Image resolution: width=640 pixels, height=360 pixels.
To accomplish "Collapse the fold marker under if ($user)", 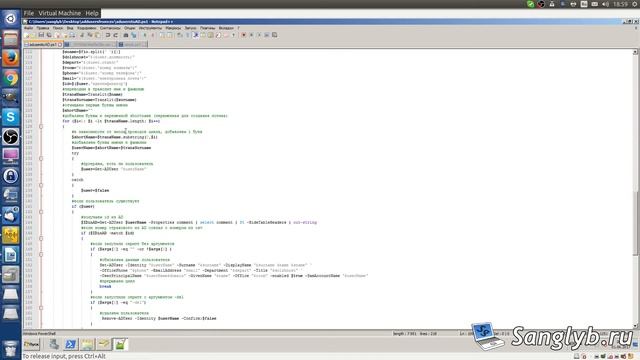I will point(41,212).
